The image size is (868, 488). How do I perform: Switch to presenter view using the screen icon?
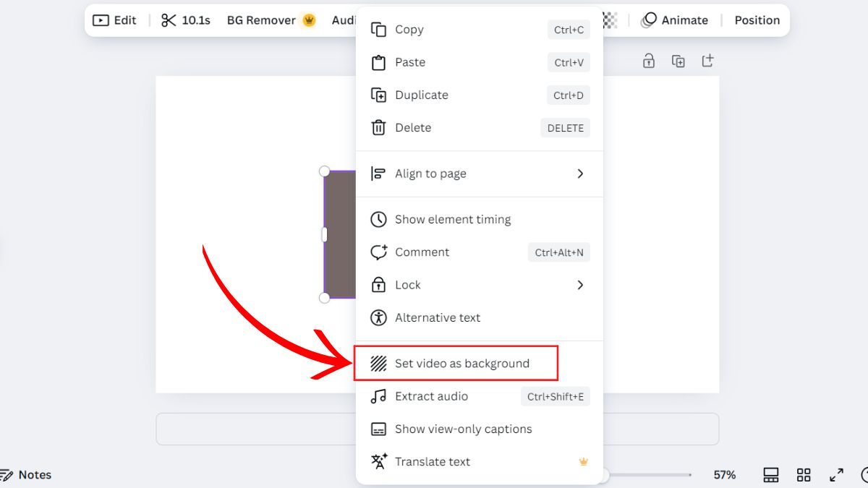coord(771,475)
